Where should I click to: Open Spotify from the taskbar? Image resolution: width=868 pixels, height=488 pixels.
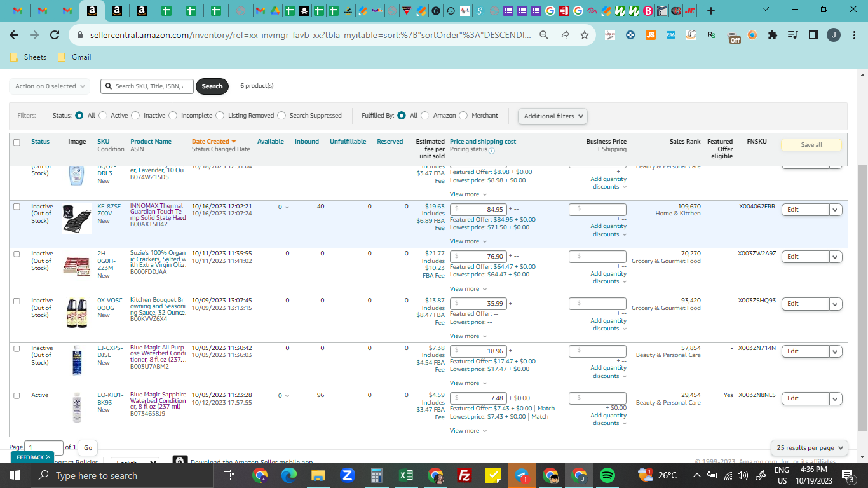pyautogui.click(x=607, y=475)
